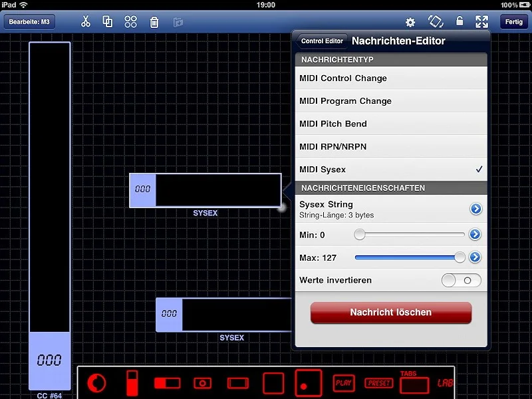Click the Min slider handle
Screen dimensions: 532x399
pos(360,235)
